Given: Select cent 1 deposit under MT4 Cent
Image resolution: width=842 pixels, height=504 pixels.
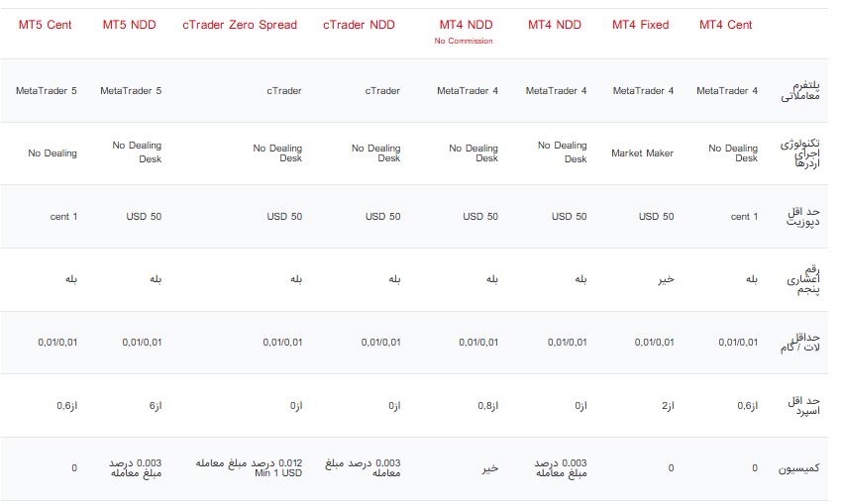Looking at the screenshot, I should (744, 216).
